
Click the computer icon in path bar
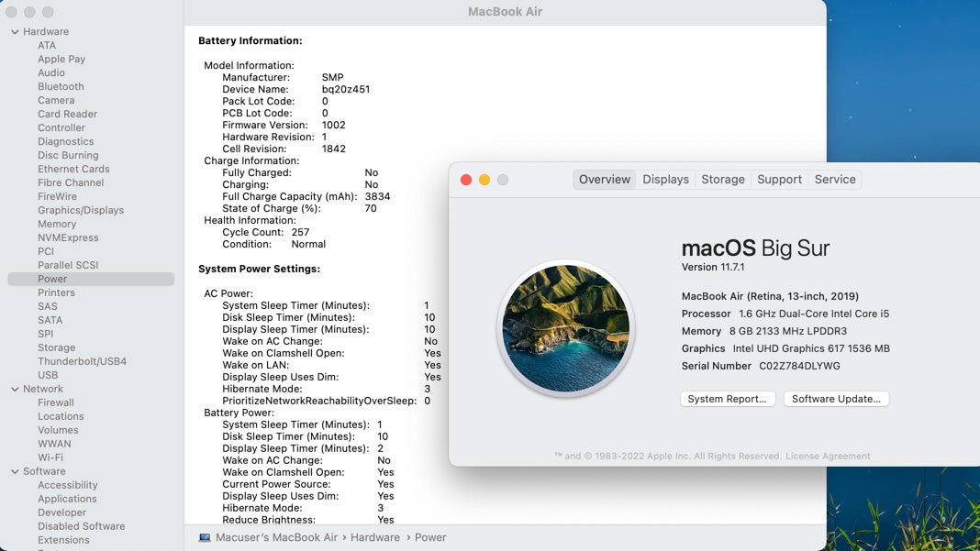(205, 537)
